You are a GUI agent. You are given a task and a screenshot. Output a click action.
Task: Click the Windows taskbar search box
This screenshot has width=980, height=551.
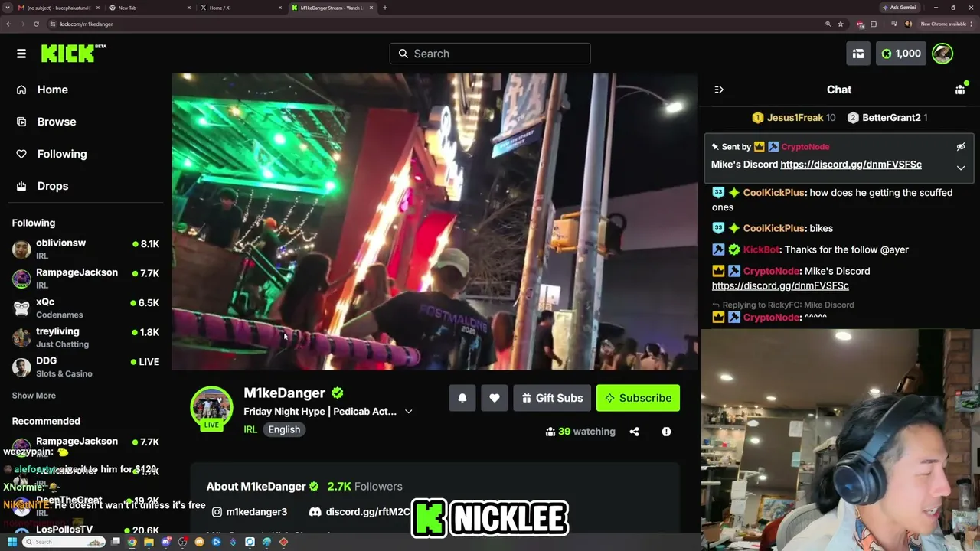point(64,542)
